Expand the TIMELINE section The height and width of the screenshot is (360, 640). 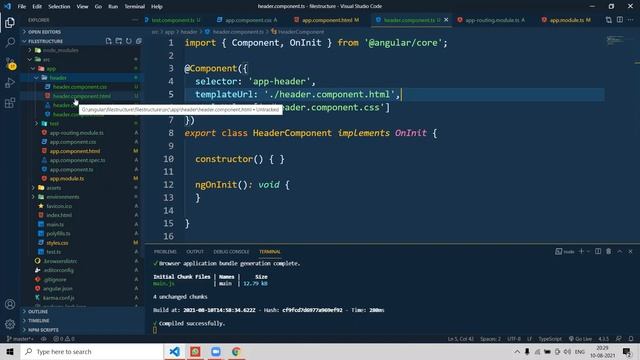tap(39, 321)
